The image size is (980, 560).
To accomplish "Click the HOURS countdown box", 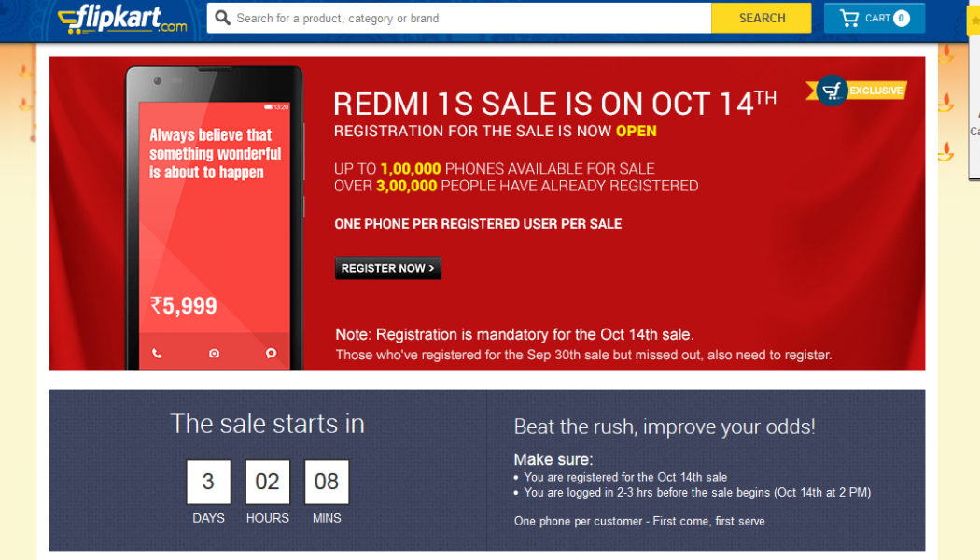I will tap(267, 482).
